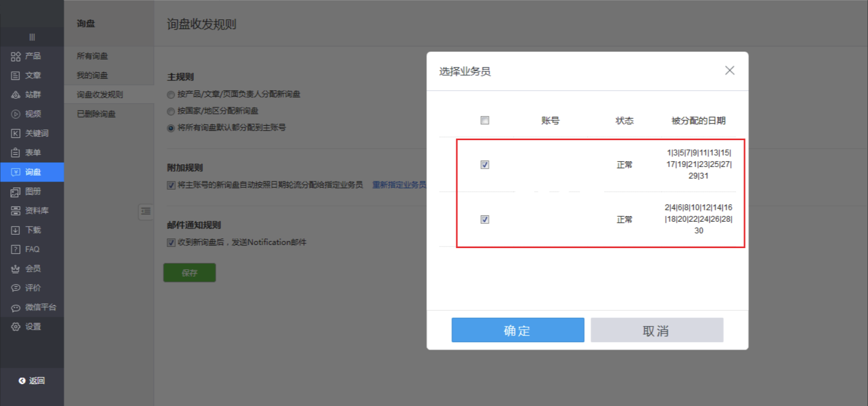
Task: Confirm selection with 确定 button
Action: click(x=517, y=330)
